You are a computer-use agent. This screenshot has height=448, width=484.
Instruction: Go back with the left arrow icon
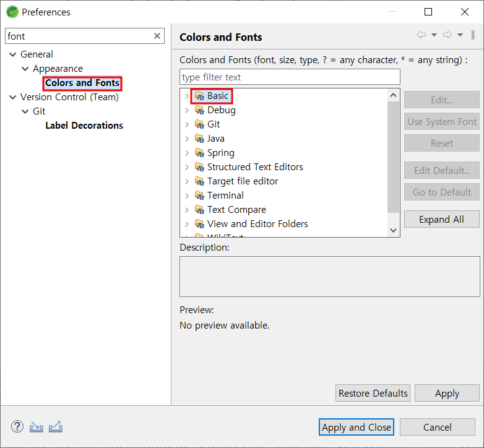pyautogui.click(x=421, y=35)
